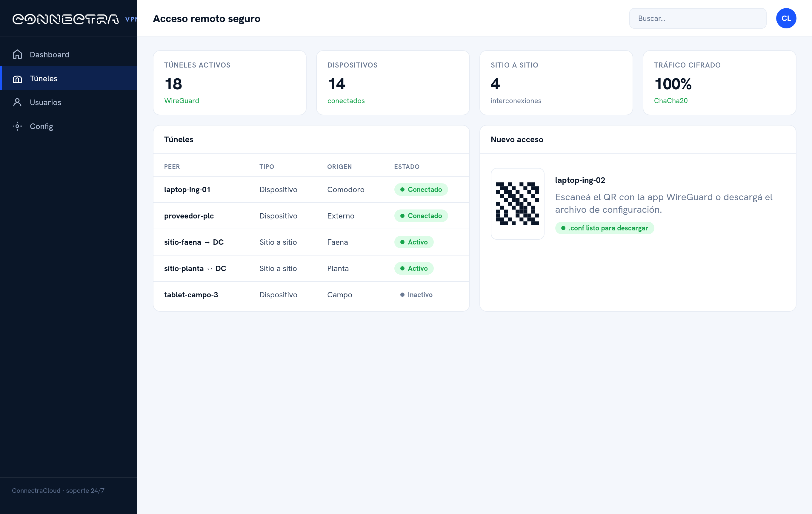Click the Activo badge for sitio-planta
Screen dimensions: 812x514
[x=414, y=268]
